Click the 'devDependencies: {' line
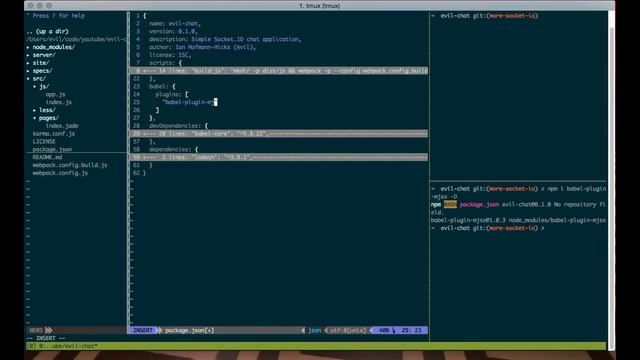The height and width of the screenshot is (360, 640). pyautogui.click(x=178, y=126)
